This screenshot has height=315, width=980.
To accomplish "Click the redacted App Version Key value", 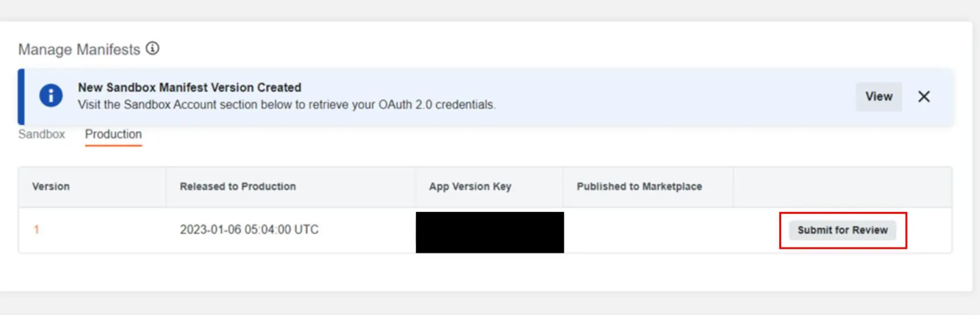I will [489, 232].
